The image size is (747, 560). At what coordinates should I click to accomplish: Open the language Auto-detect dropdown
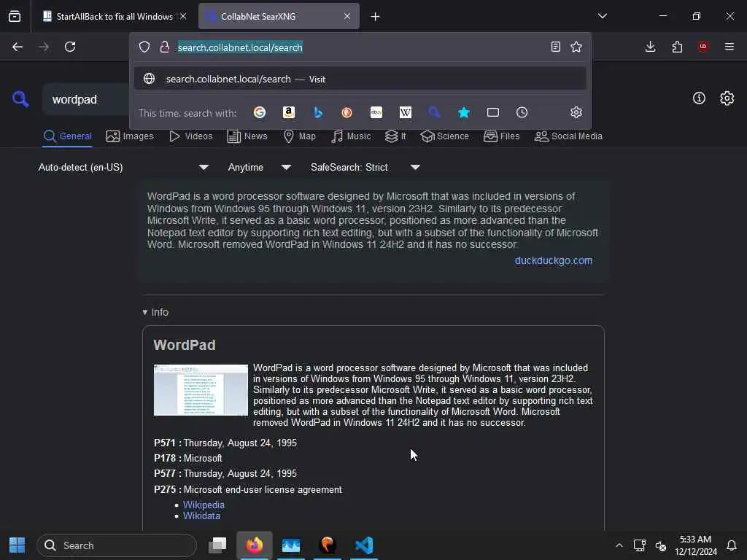123,167
